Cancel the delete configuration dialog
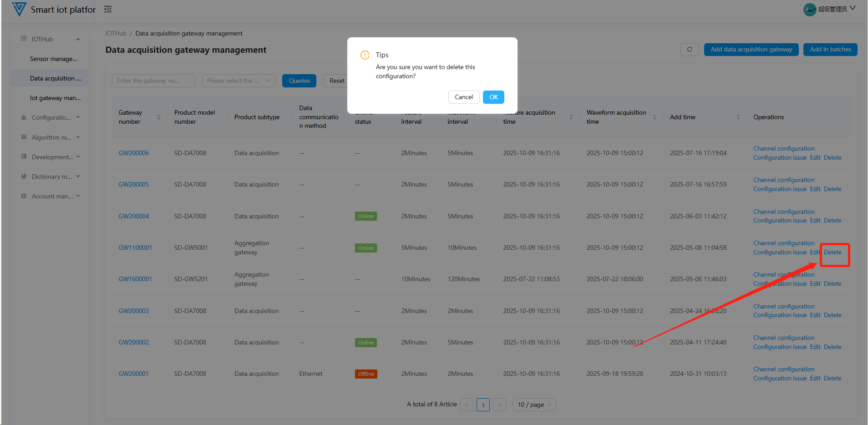The image size is (868, 425). 463,97
